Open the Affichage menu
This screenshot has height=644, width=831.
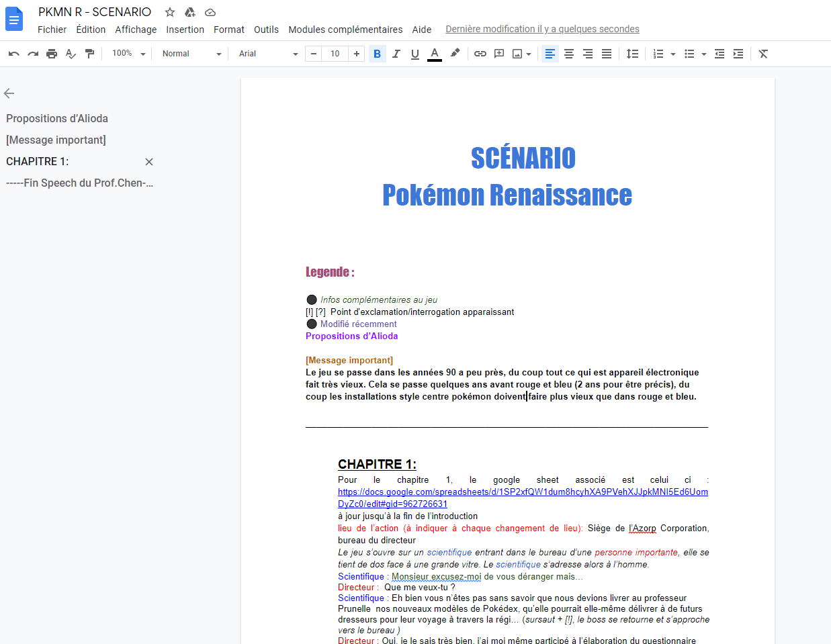(136, 30)
